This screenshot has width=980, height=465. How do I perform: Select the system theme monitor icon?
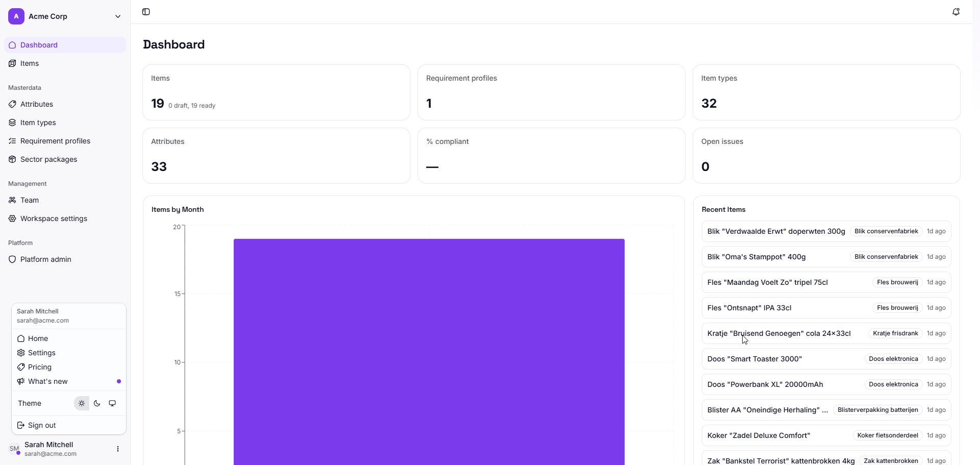point(112,403)
